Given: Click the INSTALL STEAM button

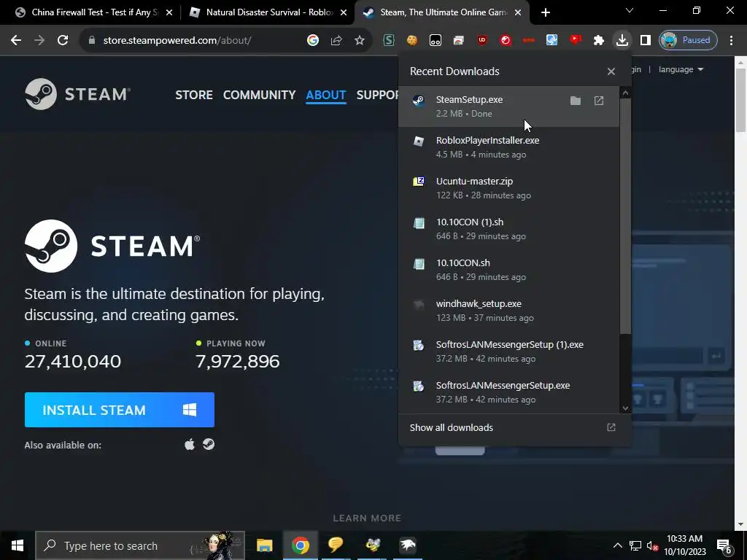Looking at the screenshot, I should pyautogui.click(x=120, y=410).
